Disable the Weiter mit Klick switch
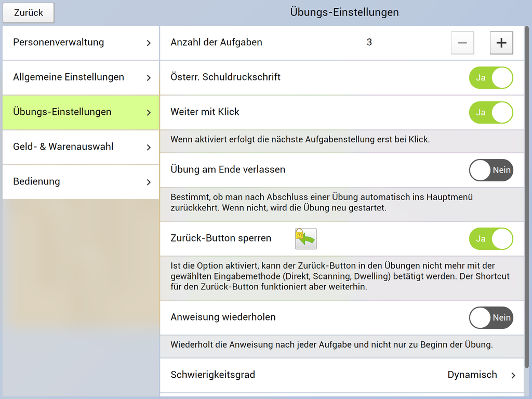 [x=490, y=112]
